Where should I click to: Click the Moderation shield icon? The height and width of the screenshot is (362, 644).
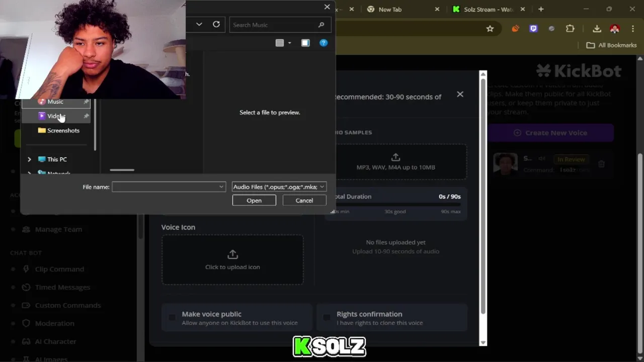click(26, 323)
